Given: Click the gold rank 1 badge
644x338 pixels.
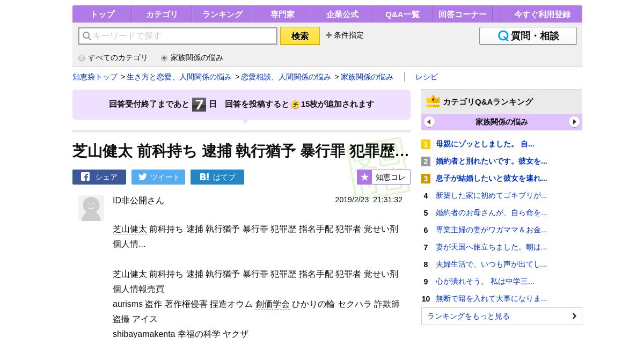Looking at the screenshot, I should pos(426,144).
